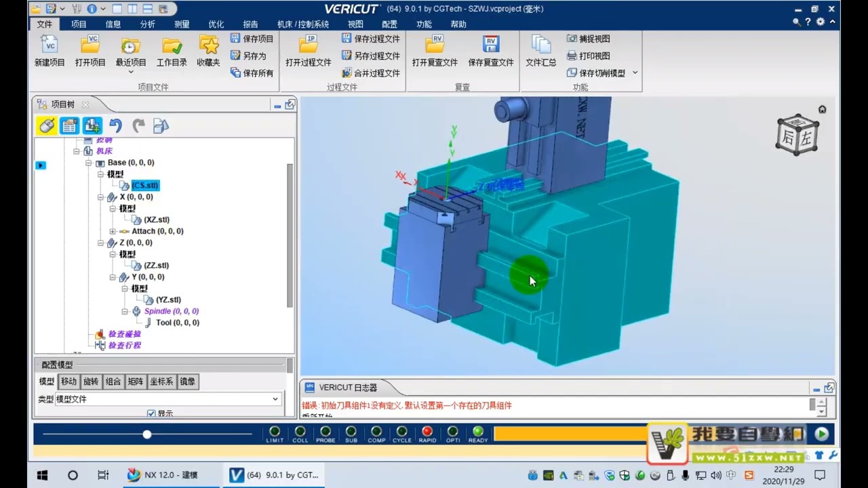Collapse the Spindle (0, 0, 0) node
The height and width of the screenshot is (488, 868).
pyautogui.click(x=125, y=311)
